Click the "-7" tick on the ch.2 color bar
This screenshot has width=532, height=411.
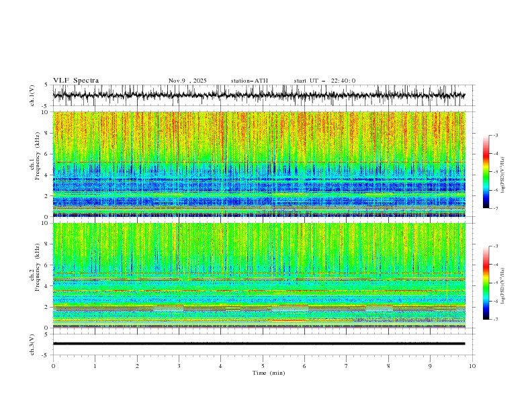(x=496, y=320)
